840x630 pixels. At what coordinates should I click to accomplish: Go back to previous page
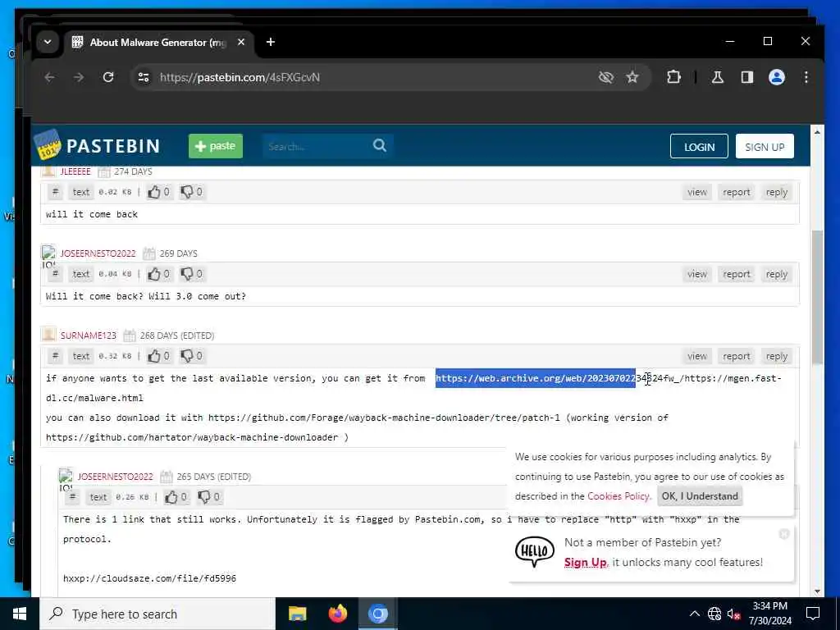tap(50, 77)
